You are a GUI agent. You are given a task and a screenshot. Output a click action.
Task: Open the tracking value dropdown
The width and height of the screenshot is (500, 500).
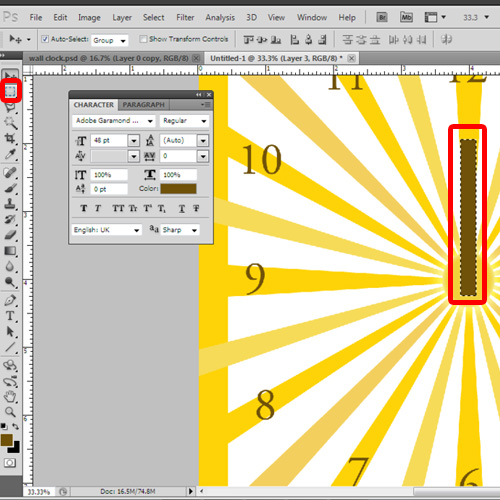pos(203,156)
